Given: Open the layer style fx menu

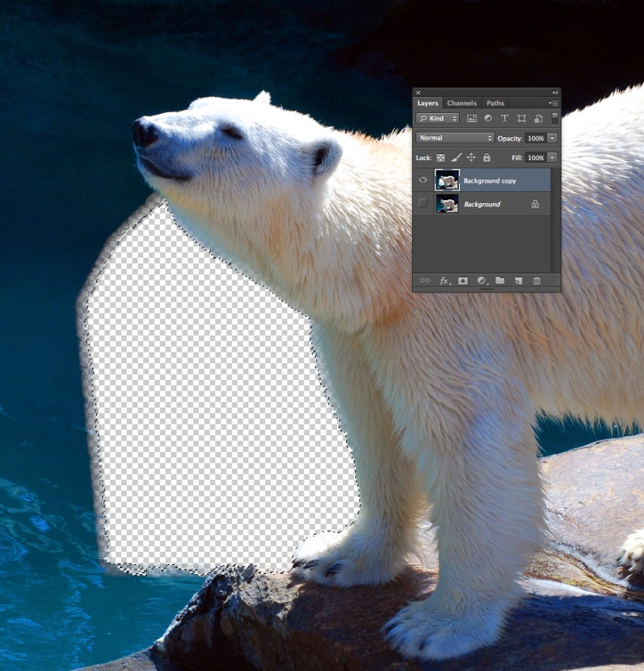Looking at the screenshot, I should click(x=445, y=281).
